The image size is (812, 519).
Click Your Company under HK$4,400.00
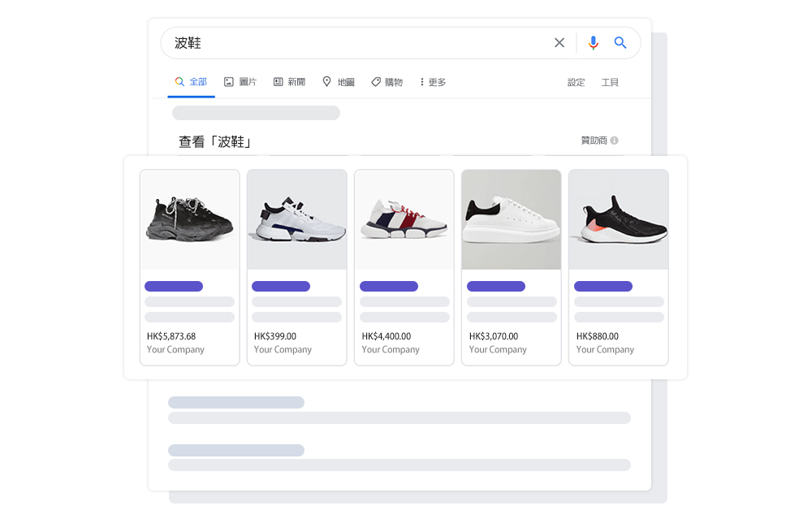click(391, 349)
